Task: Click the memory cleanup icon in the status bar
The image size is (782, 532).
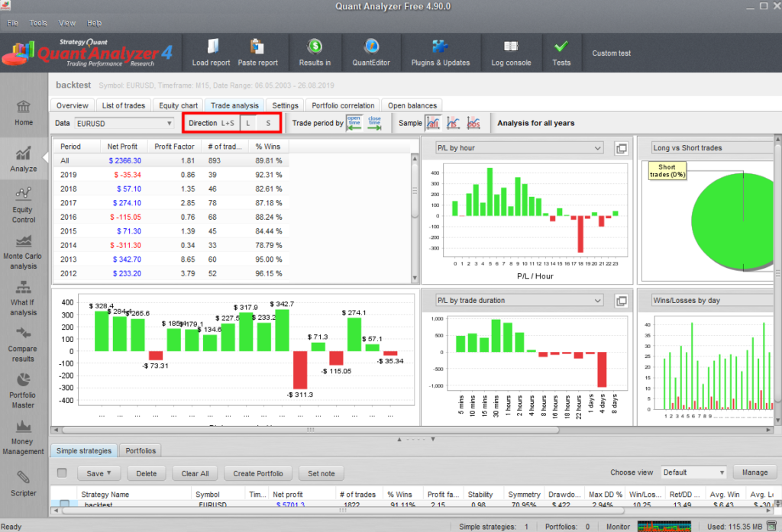Action: tap(771, 526)
